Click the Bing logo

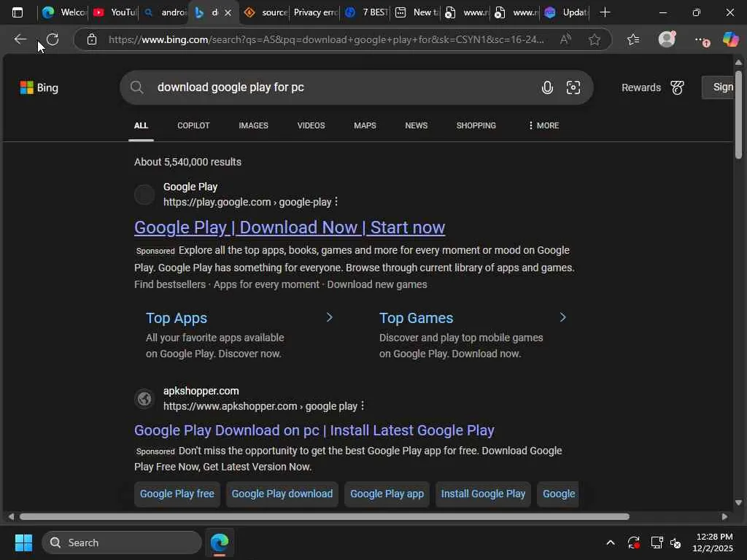(x=39, y=87)
